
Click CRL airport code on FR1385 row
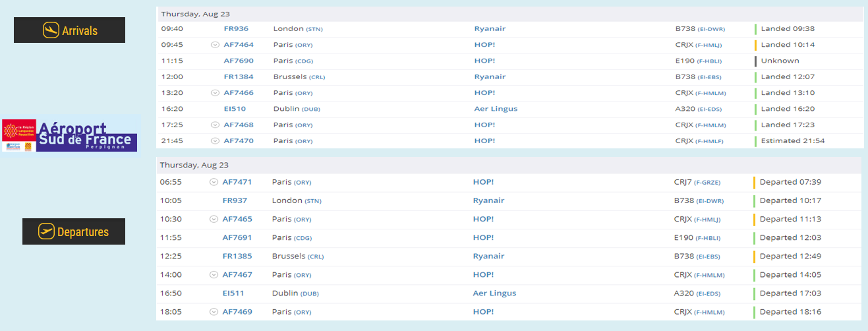click(x=316, y=256)
